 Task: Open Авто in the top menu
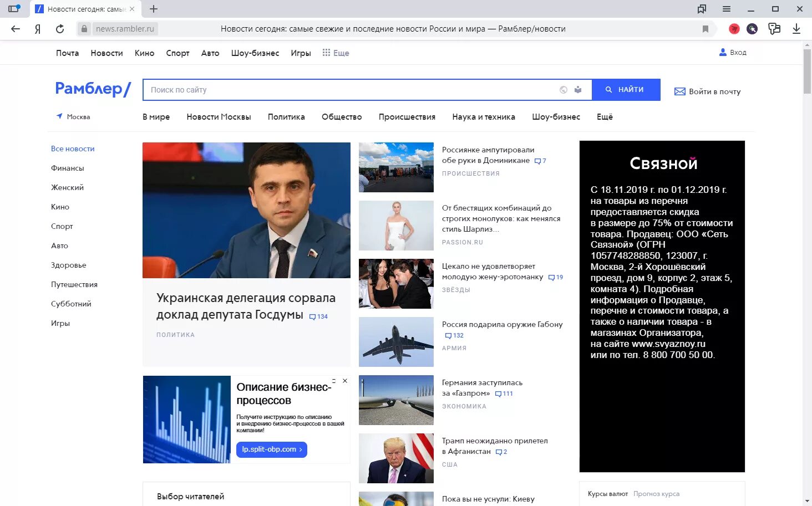(210, 53)
